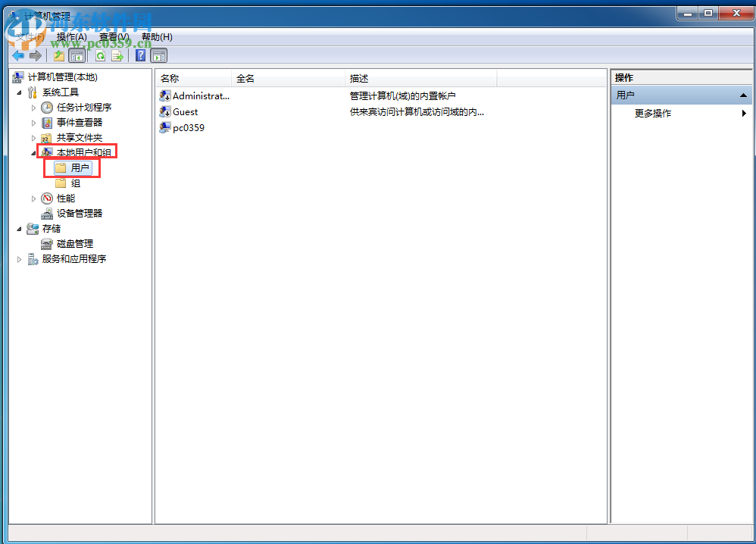Viewport: 756px width, 544px height.
Task: Select 设备管理器 tree label
Action: [x=80, y=214]
